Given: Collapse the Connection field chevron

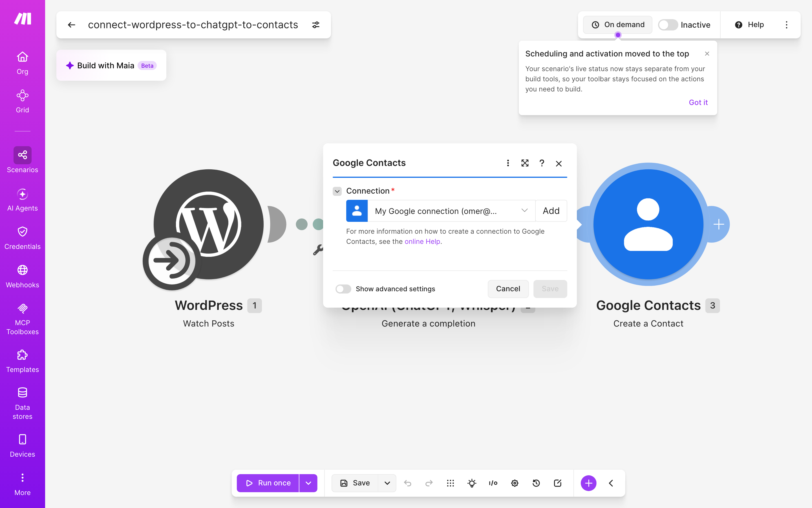Looking at the screenshot, I should coord(337,191).
